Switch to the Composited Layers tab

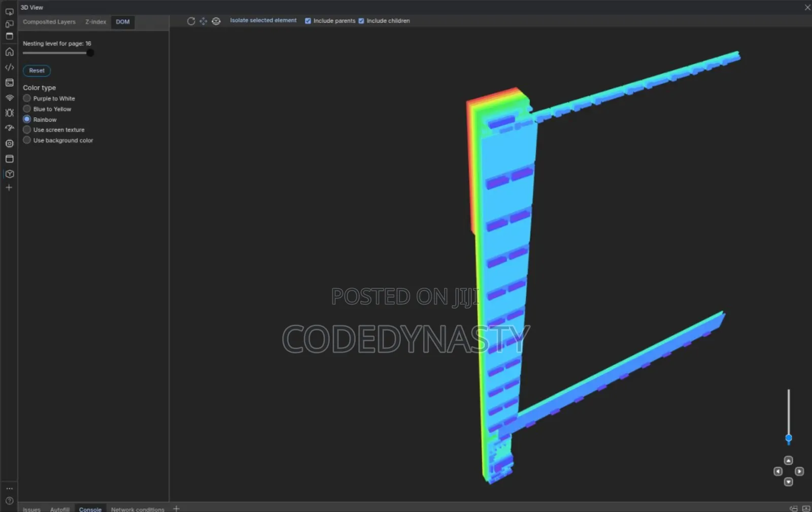tap(49, 22)
